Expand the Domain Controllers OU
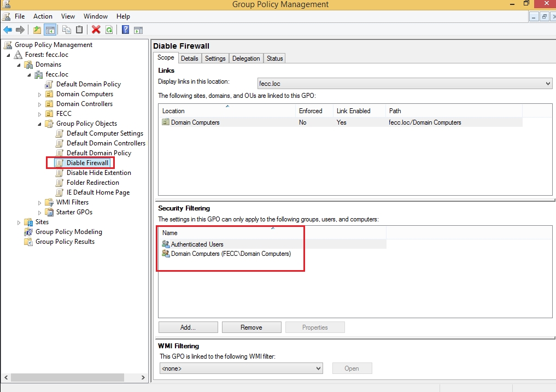 [x=40, y=104]
